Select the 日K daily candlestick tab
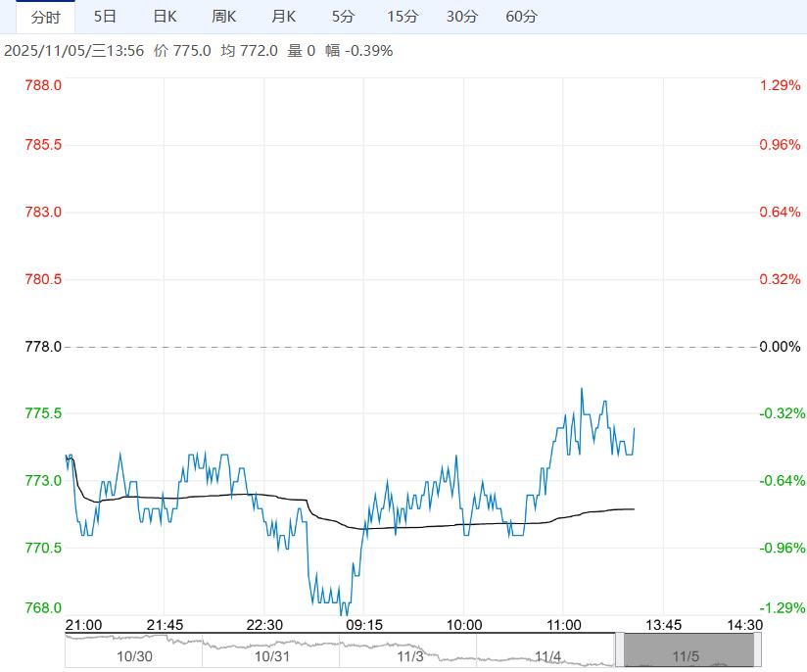The width and height of the screenshot is (807, 672). point(165,17)
